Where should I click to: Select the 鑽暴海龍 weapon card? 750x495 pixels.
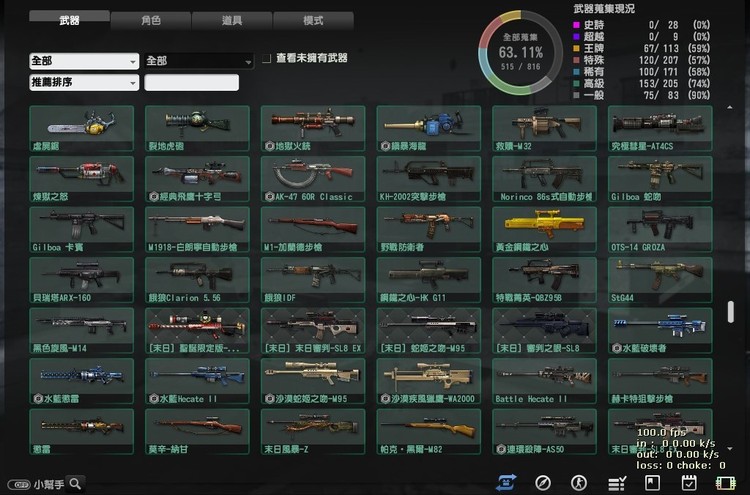point(429,129)
